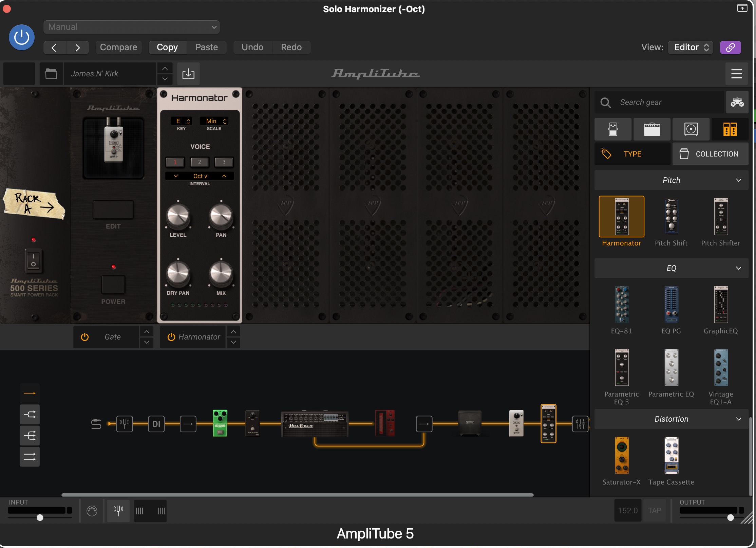Open the View Editor dropdown
Viewport: 756px width, 548px height.
click(691, 47)
